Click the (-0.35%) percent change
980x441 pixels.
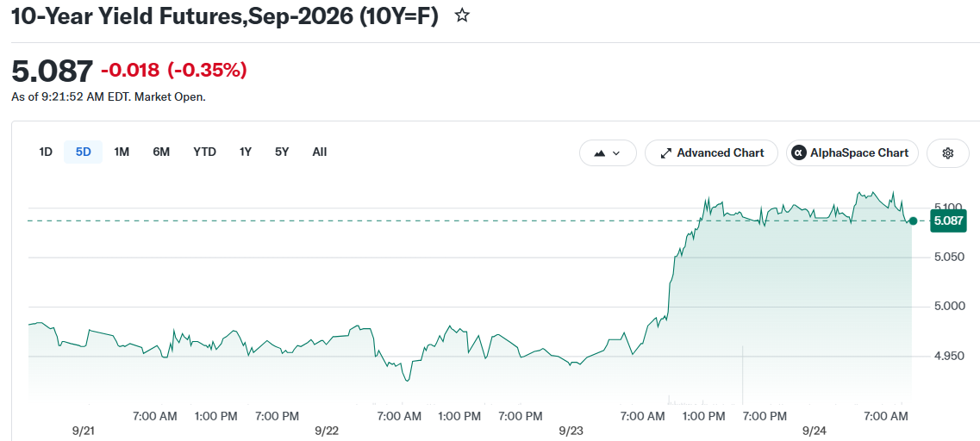click(x=207, y=70)
